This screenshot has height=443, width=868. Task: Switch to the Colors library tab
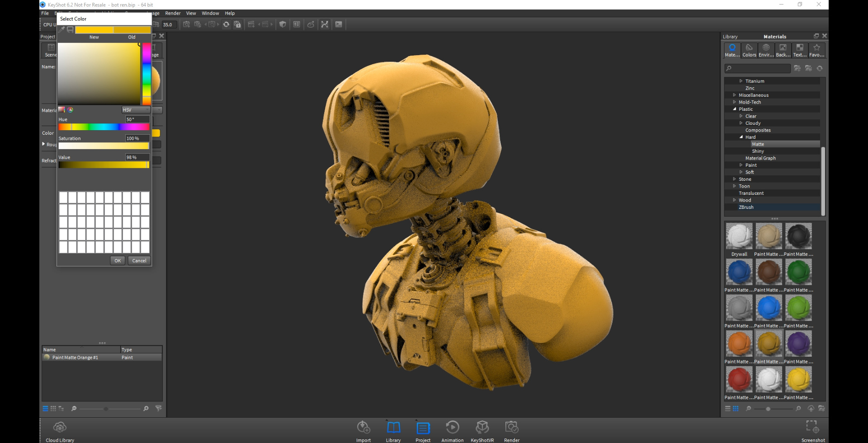coord(749,50)
